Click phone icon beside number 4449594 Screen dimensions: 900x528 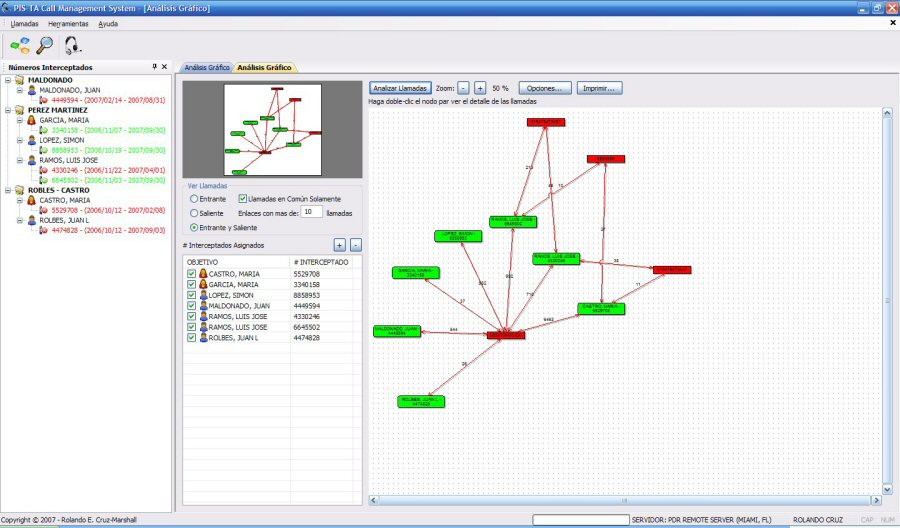(45, 100)
